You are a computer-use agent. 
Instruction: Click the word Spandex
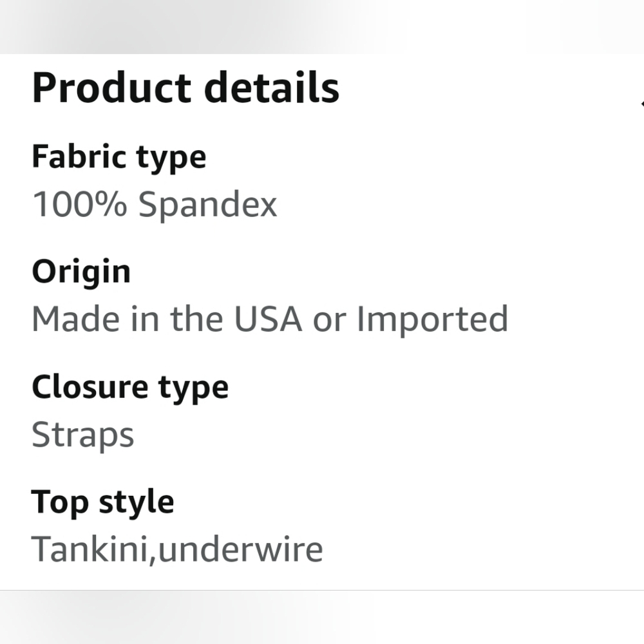(208, 205)
